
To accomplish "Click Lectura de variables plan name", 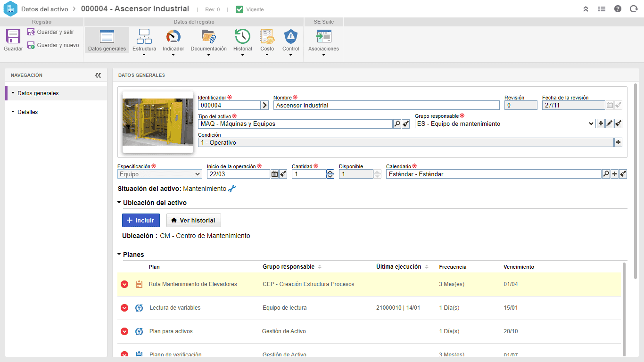I will [x=175, y=308].
